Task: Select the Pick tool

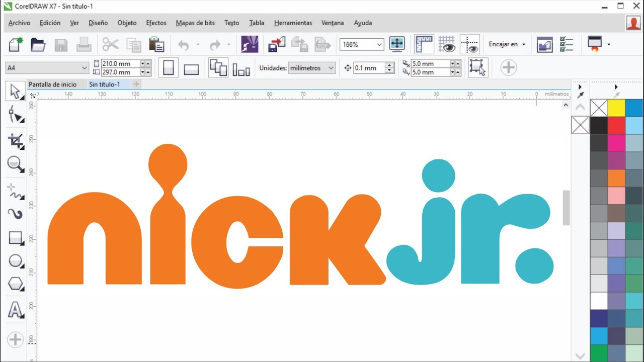Action: tap(16, 92)
